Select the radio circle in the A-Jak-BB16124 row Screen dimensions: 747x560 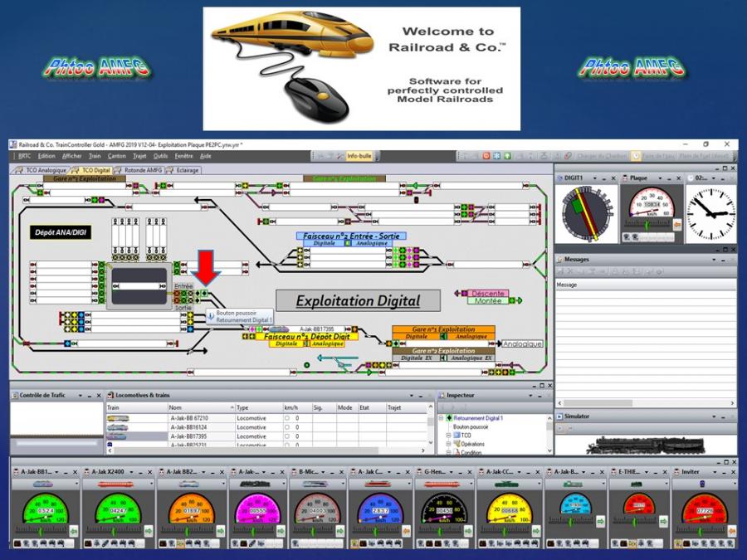click(x=286, y=427)
